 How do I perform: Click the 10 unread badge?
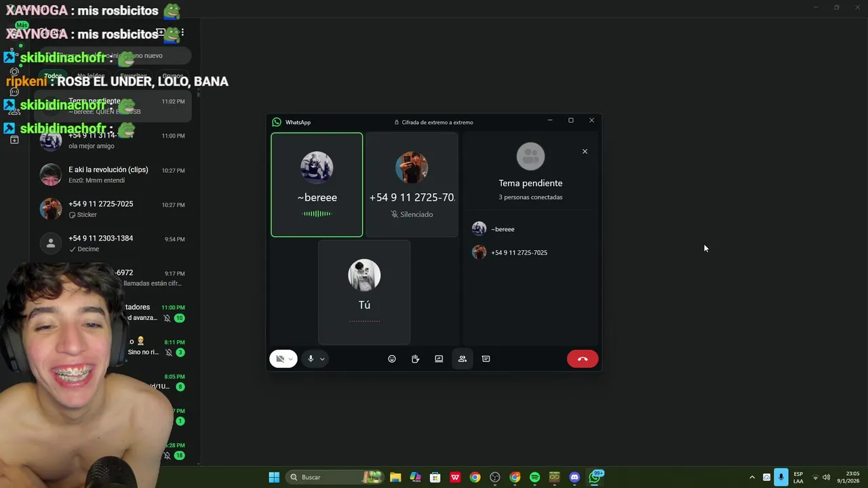tap(179, 318)
